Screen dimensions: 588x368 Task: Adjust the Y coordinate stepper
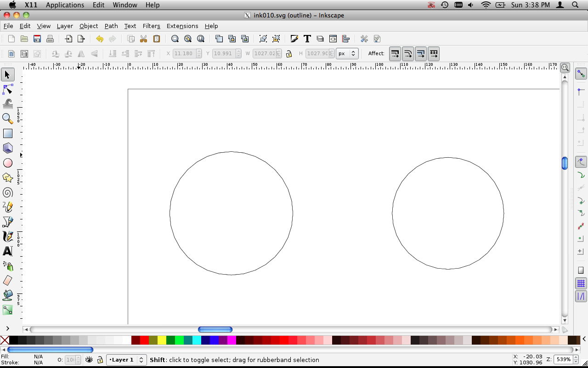tap(238, 53)
